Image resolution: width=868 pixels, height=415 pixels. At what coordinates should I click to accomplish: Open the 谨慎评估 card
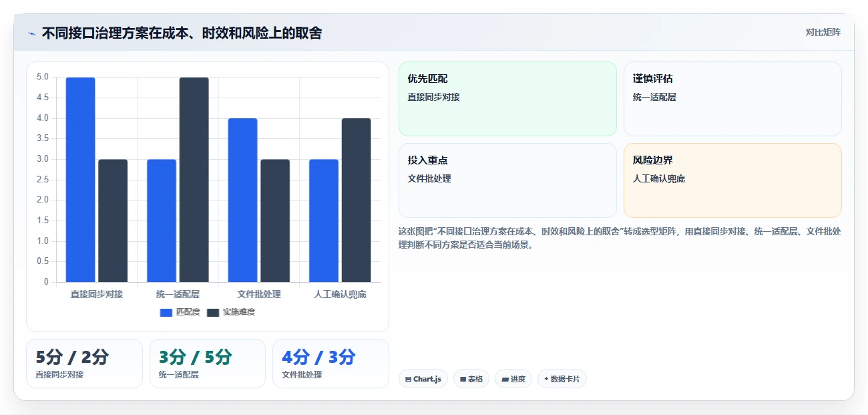click(732, 99)
